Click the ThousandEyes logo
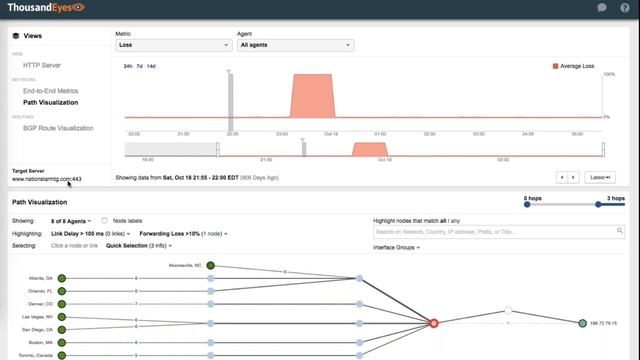 pyautogui.click(x=46, y=7)
